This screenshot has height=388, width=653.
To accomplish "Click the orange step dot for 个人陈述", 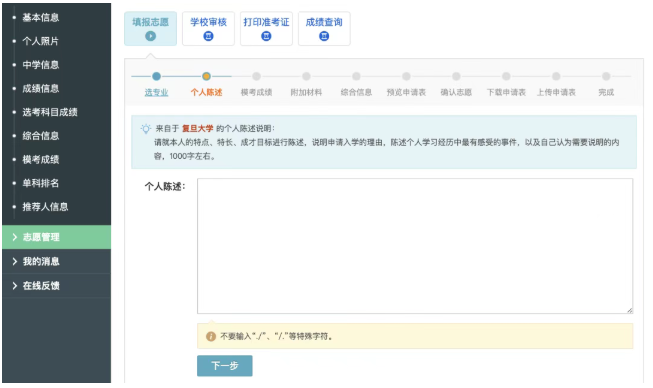I will click(206, 76).
